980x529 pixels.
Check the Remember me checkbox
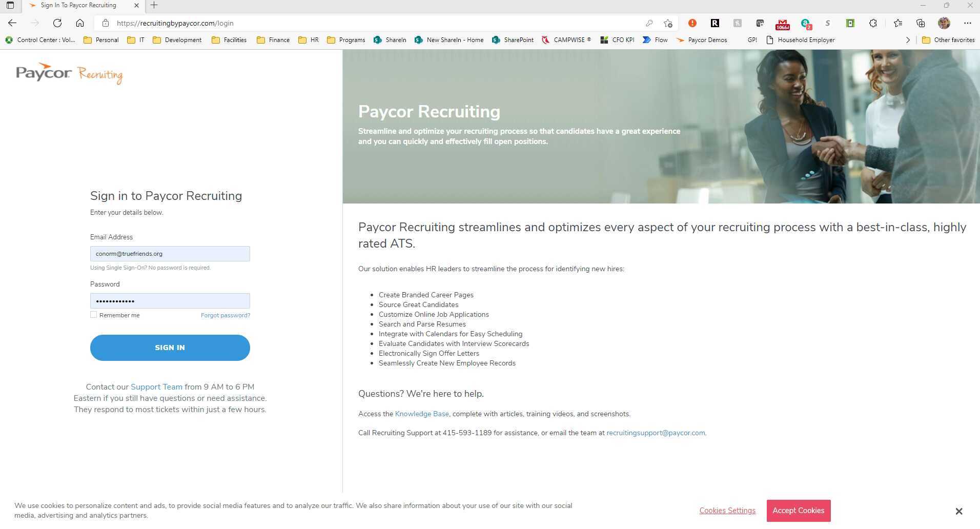[x=93, y=314]
